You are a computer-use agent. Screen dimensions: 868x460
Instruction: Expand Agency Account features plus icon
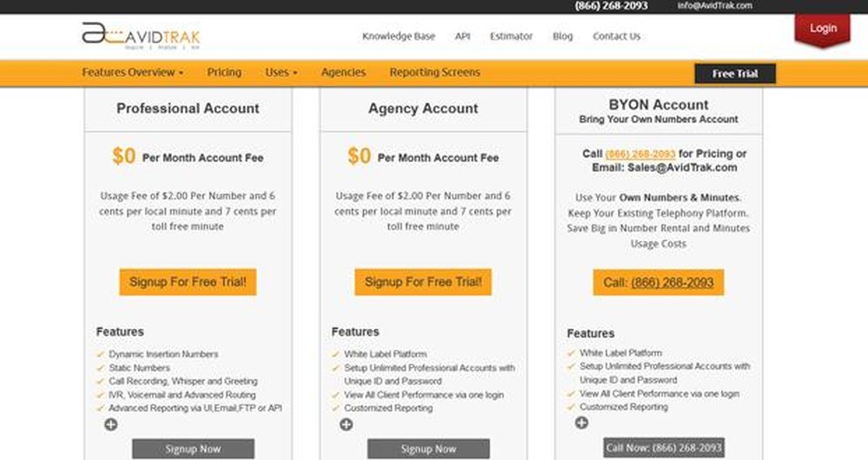[x=346, y=424]
